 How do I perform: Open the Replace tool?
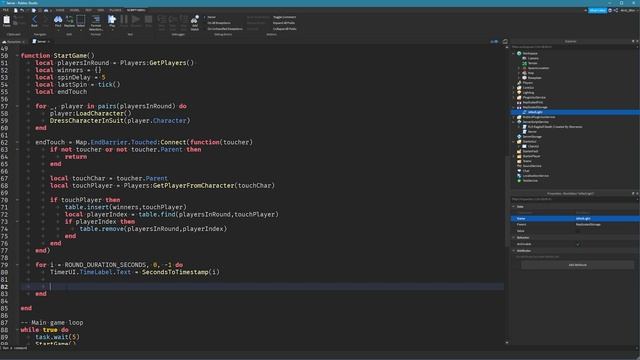pyautogui.click(x=69, y=19)
